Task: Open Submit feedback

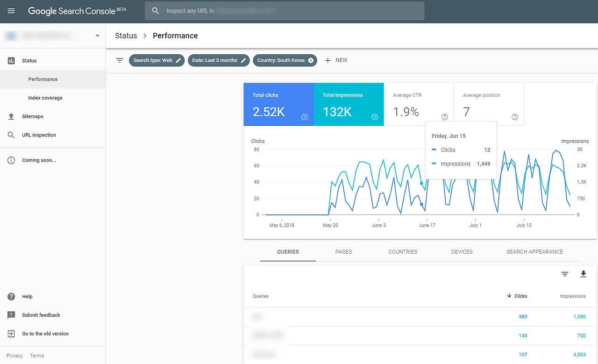Action: click(41, 315)
